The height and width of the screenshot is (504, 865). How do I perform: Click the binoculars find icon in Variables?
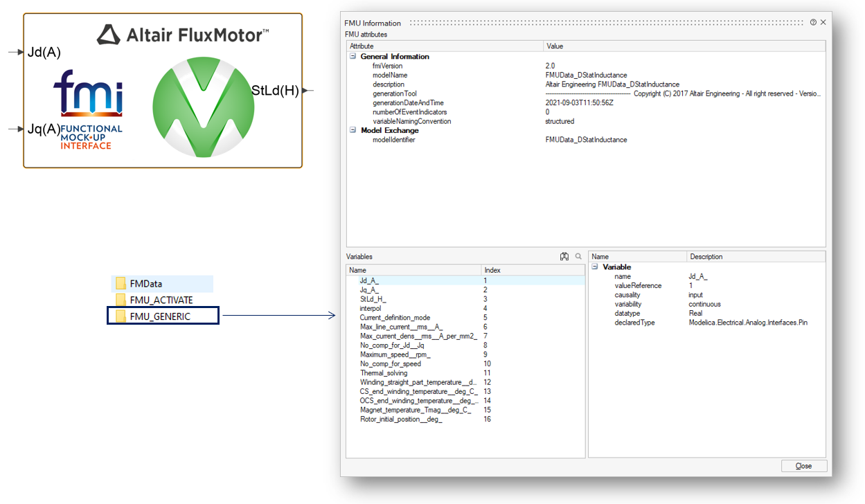pyautogui.click(x=564, y=257)
